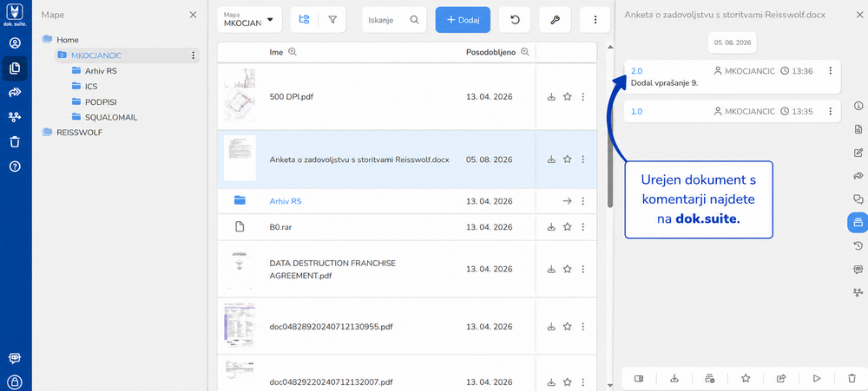Close the Mape folder panel
This screenshot has height=391, width=868.
pos(193,15)
